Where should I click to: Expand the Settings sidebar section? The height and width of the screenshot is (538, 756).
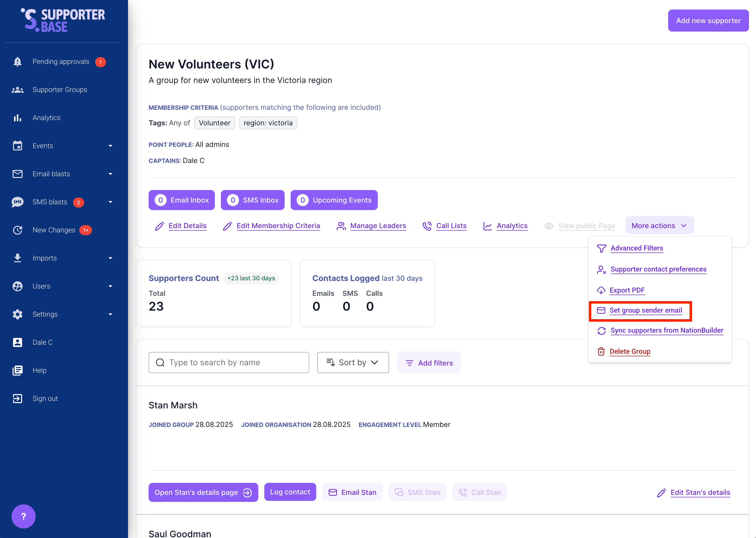[x=110, y=314]
